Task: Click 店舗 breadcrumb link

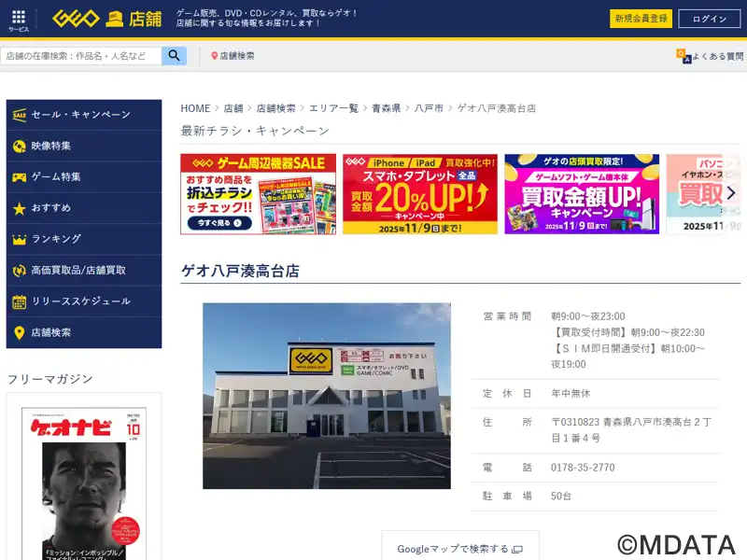Action: pyautogui.click(x=233, y=108)
